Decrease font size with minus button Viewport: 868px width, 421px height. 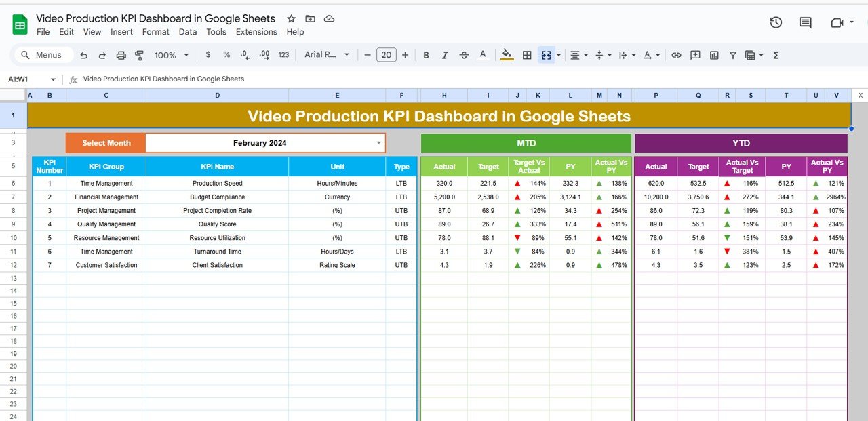[368, 55]
